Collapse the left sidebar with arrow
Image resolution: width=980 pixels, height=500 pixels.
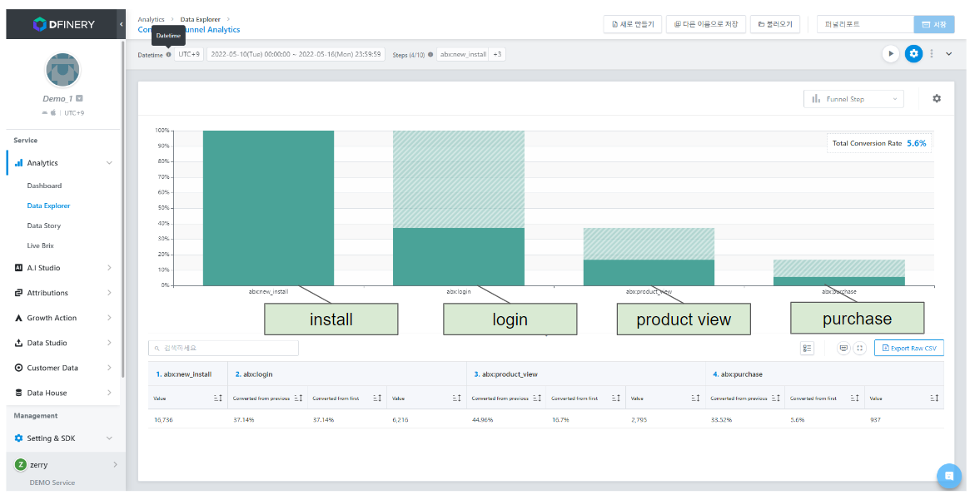(x=122, y=24)
